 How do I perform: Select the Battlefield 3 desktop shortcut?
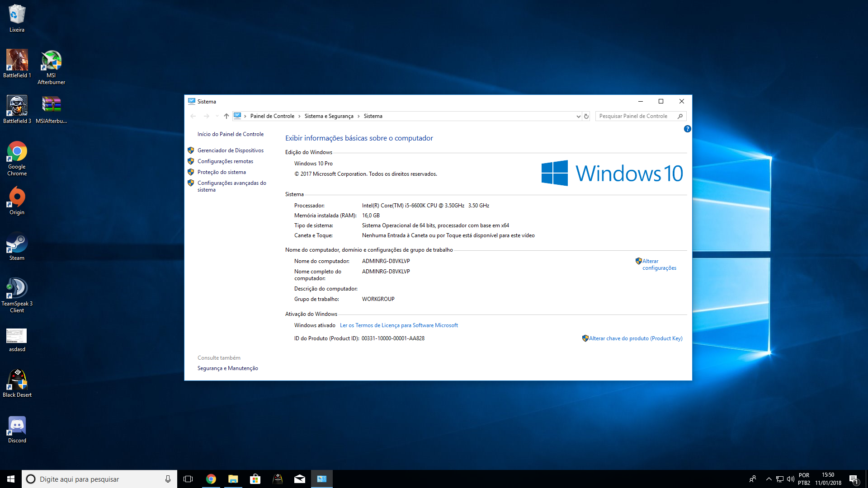click(x=17, y=109)
